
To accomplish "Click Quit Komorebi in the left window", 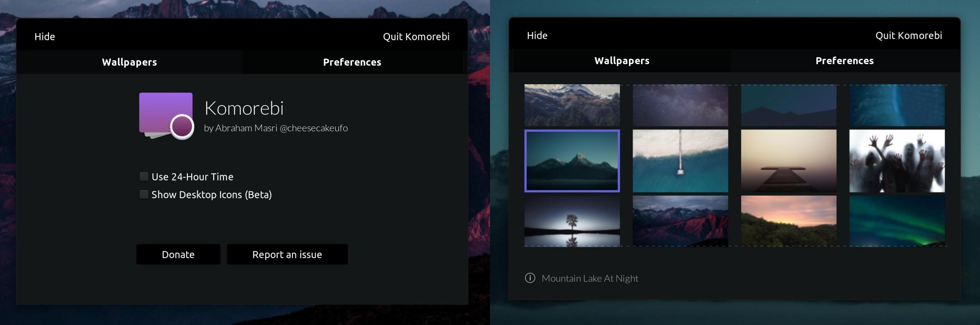I will pyautogui.click(x=416, y=37).
